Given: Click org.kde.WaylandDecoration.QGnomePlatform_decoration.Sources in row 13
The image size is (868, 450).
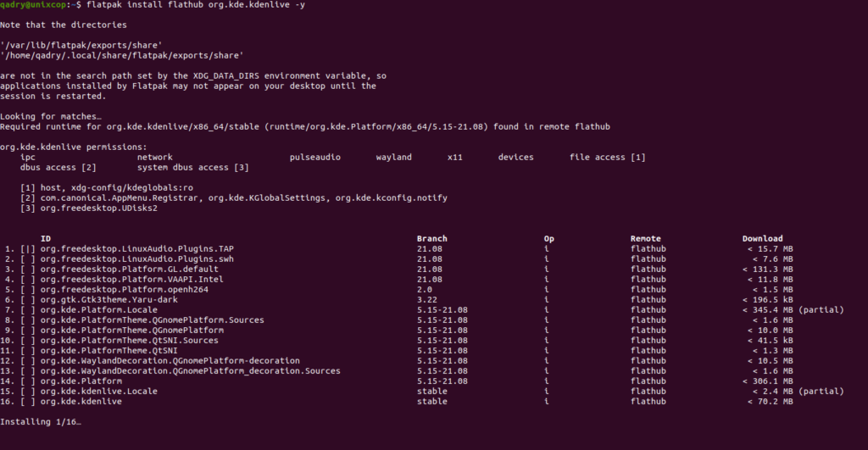Looking at the screenshot, I should pos(191,371).
